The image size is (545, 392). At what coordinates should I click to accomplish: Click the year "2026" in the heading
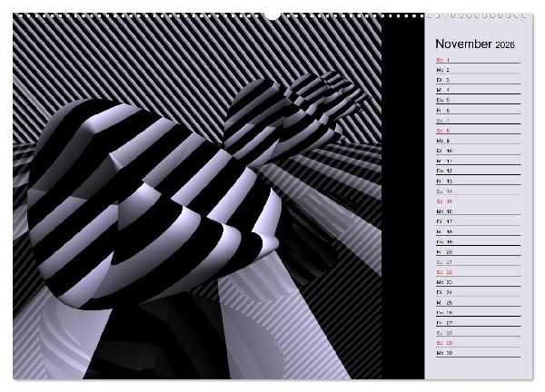tap(505, 44)
